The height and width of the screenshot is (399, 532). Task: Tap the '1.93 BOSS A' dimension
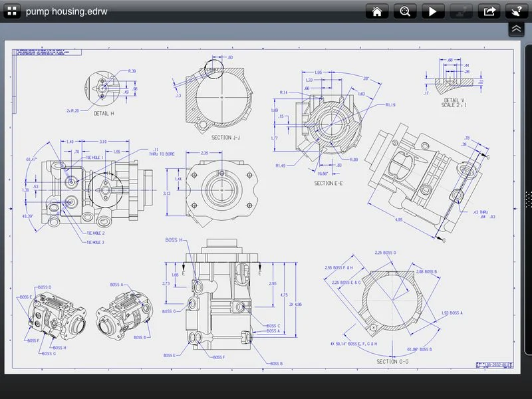452,313
